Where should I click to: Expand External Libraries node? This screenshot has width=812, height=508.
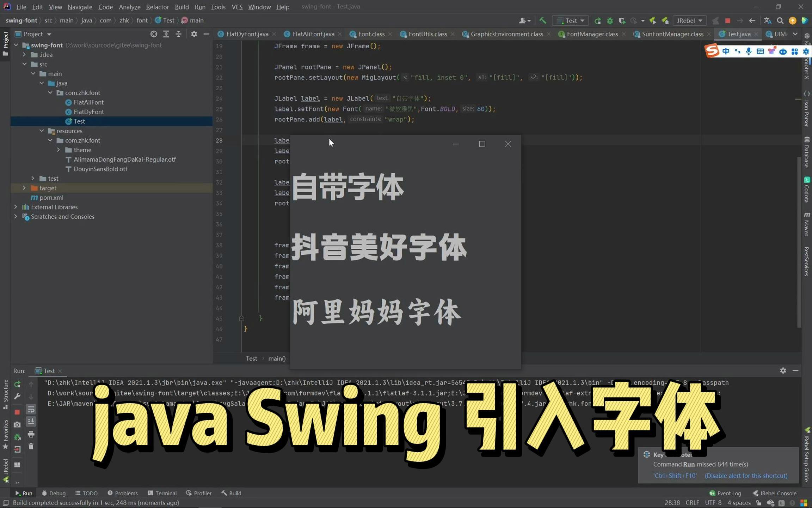tap(16, 207)
